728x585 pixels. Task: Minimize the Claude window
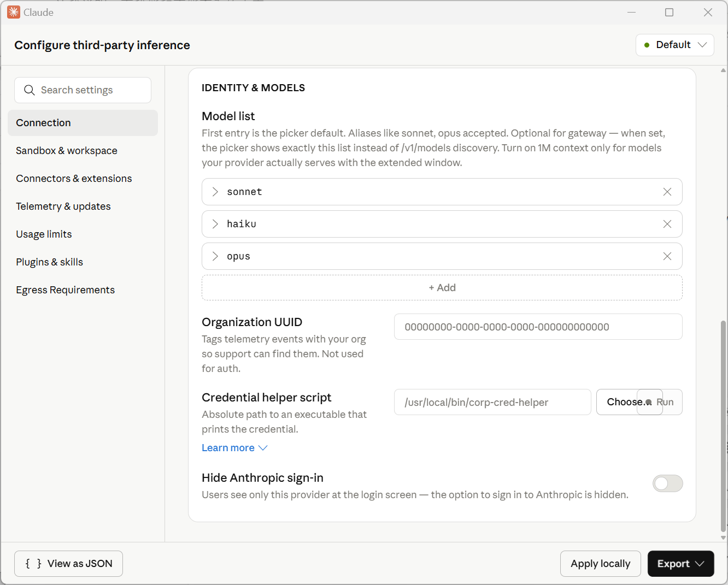631,12
